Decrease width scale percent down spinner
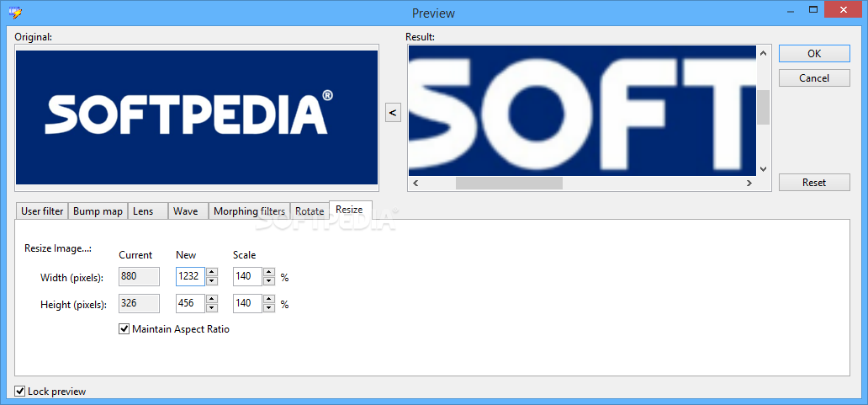The height and width of the screenshot is (405, 868). click(269, 281)
